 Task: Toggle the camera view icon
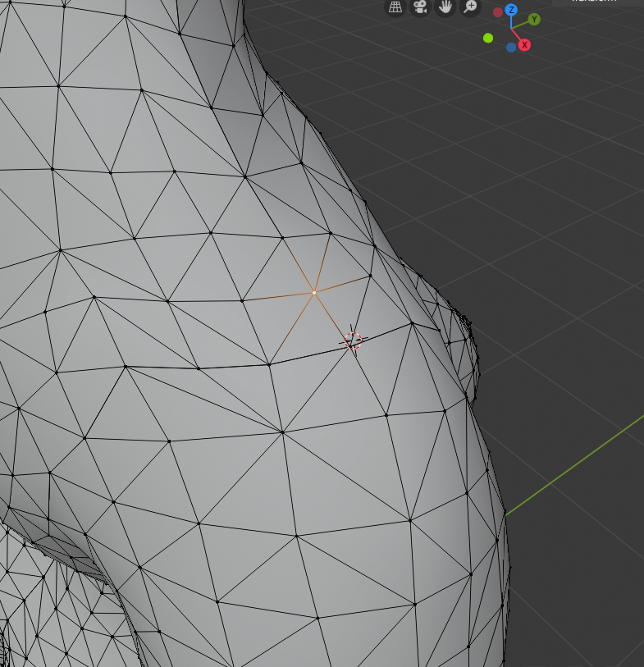tap(420, 7)
